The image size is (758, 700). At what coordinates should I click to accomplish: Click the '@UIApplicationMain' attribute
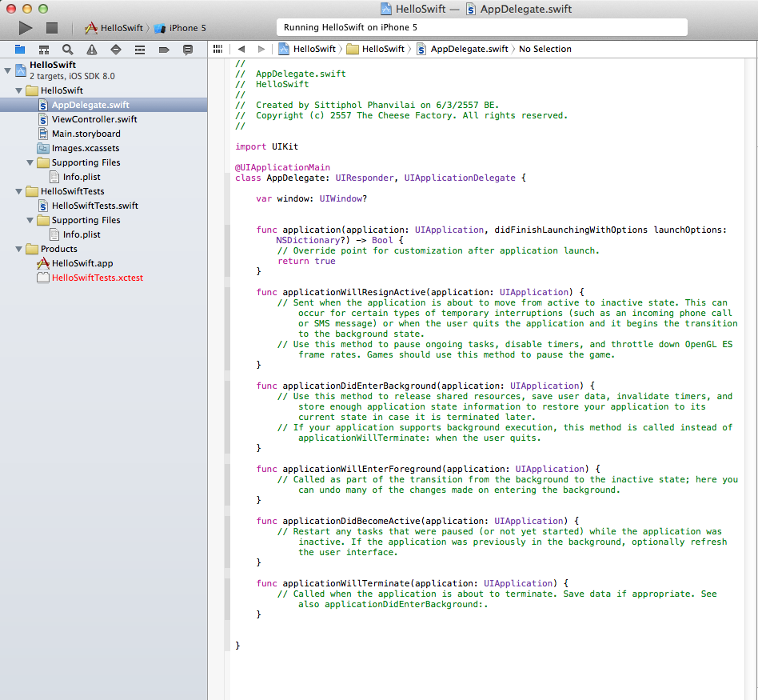pyautogui.click(x=282, y=167)
